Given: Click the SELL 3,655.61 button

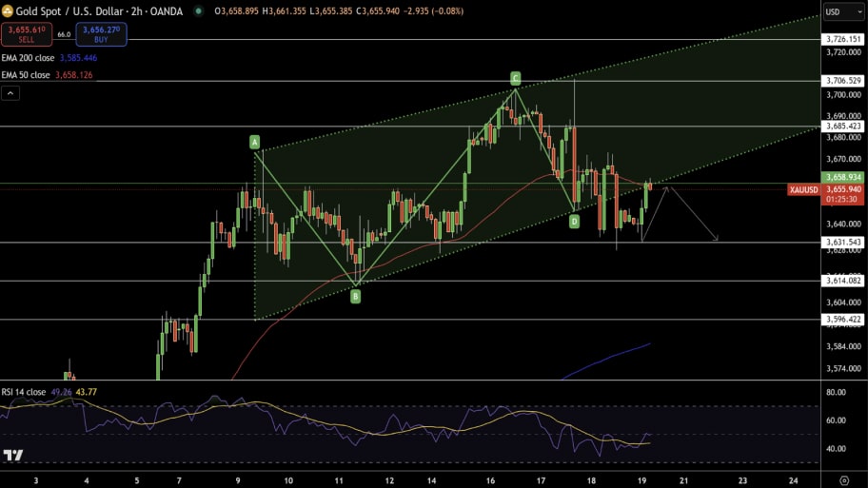Looking at the screenshot, I should click(27, 34).
